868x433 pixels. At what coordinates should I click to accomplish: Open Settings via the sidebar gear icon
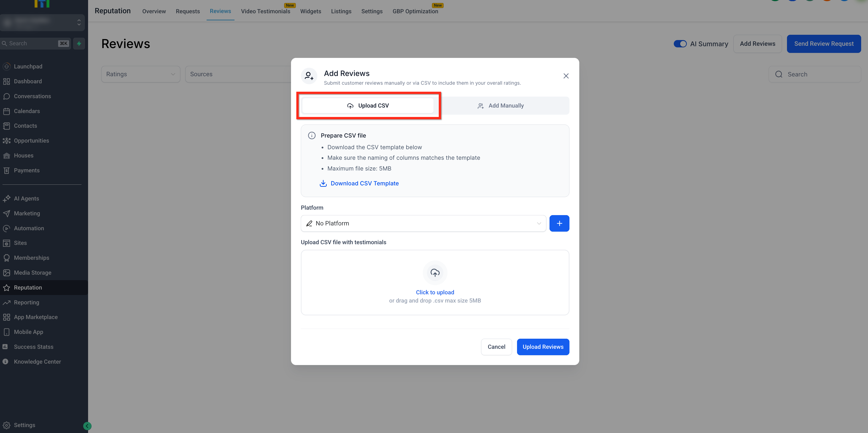[x=6, y=425]
